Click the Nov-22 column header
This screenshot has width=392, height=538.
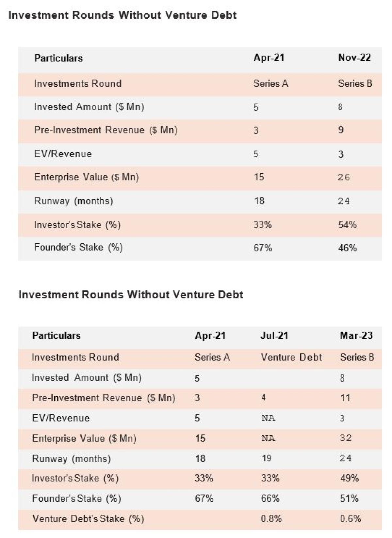354,58
